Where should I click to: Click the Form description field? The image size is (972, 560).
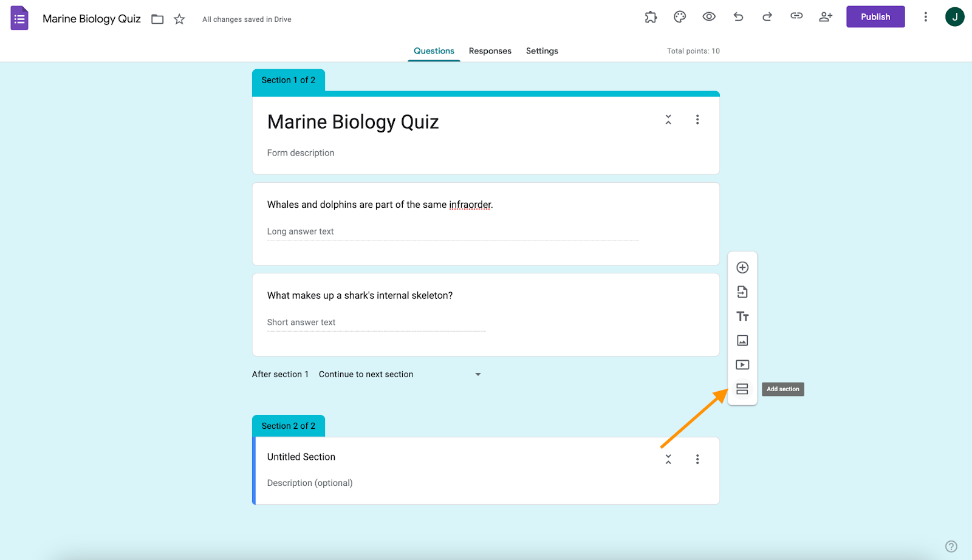301,153
